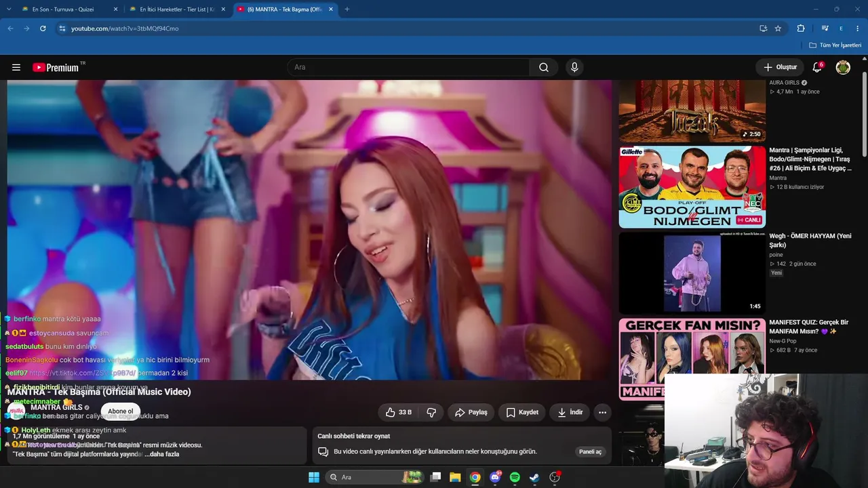The image size is (868, 488).
Task: Select the MANTRA - Tek Başıma tab
Action: click(x=284, y=9)
